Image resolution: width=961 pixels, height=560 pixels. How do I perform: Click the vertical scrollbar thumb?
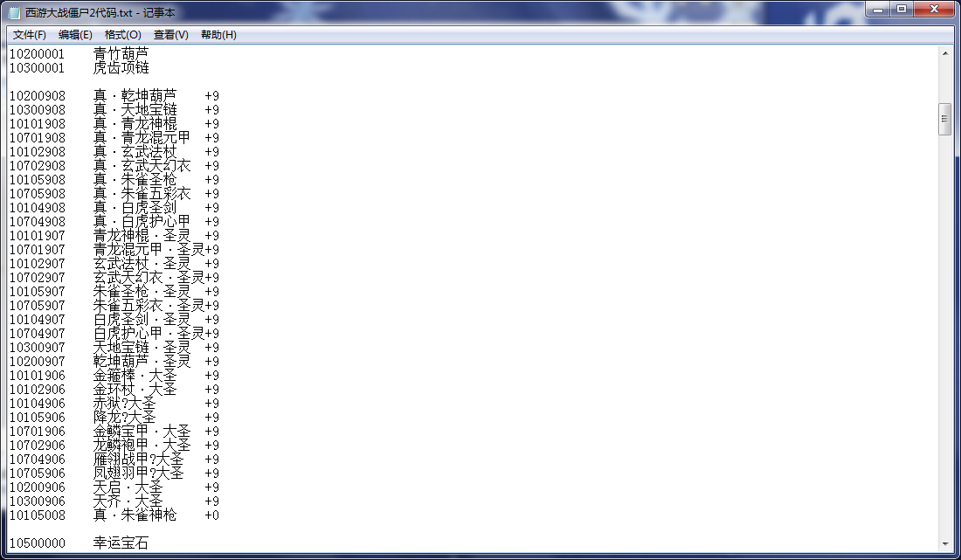click(x=944, y=120)
